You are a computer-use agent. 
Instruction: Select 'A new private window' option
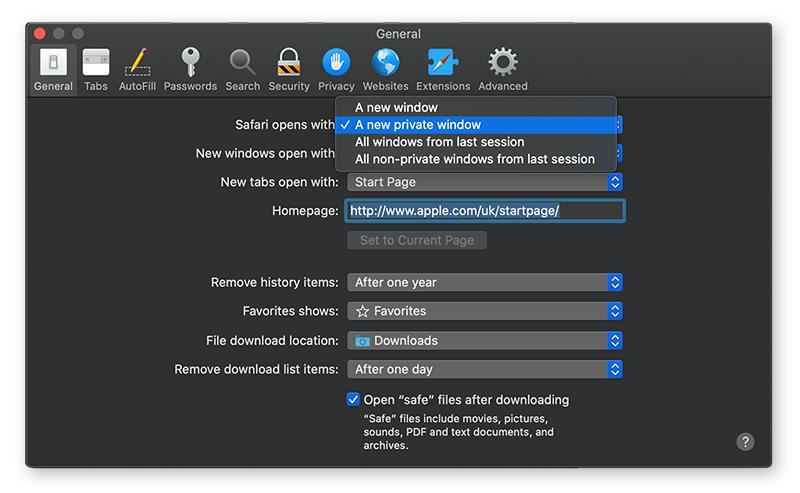(x=476, y=125)
